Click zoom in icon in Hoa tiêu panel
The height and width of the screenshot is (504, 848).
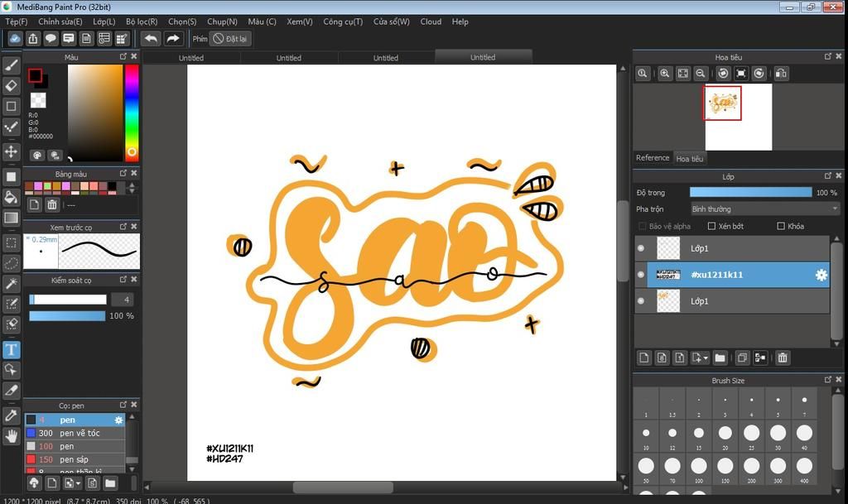coord(665,74)
